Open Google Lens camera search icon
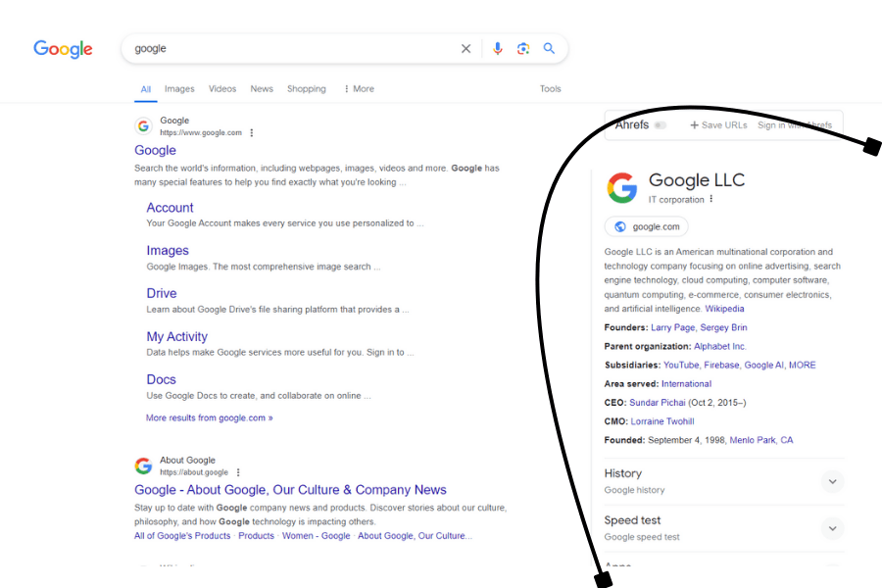The height and width of the screenshot is (588, 882). click(x=523, y=49)
